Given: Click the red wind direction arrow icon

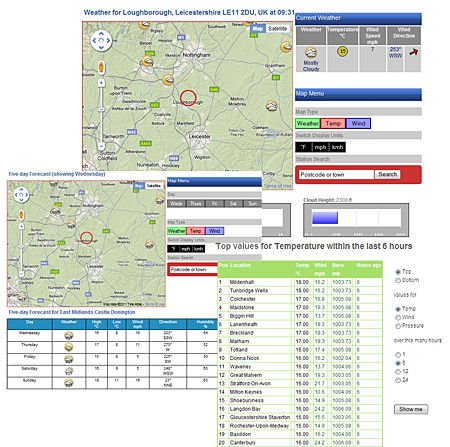Looking at the screenshot, I should pyautogui.click(x=413, y=52).
